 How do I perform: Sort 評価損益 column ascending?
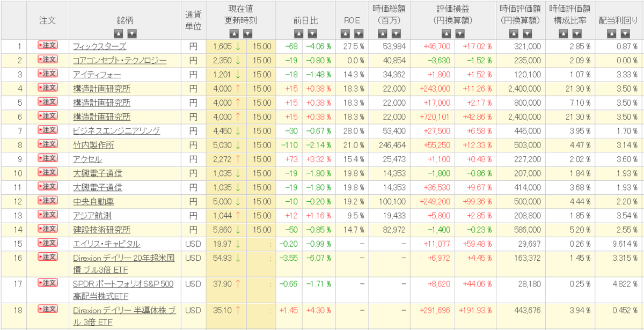pyautogui.click(x=447, y=33)
